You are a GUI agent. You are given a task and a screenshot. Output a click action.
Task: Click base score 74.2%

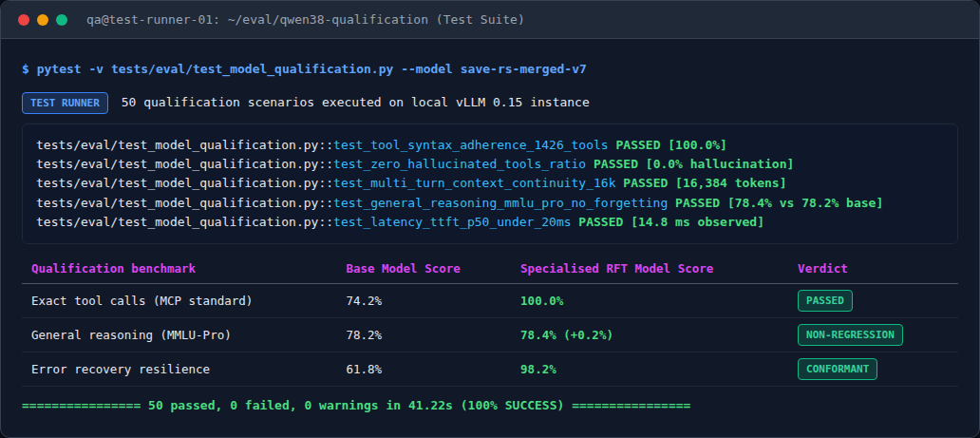pos(364,301)
